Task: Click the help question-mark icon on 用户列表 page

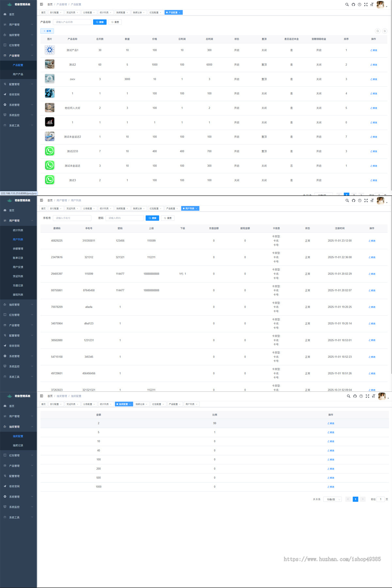Action: [x=360, y=200]
